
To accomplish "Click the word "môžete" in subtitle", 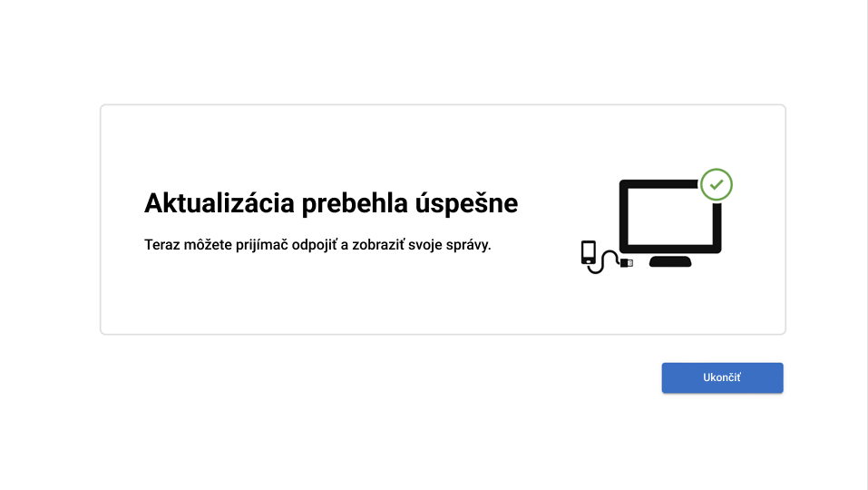I will click(208, 245).
